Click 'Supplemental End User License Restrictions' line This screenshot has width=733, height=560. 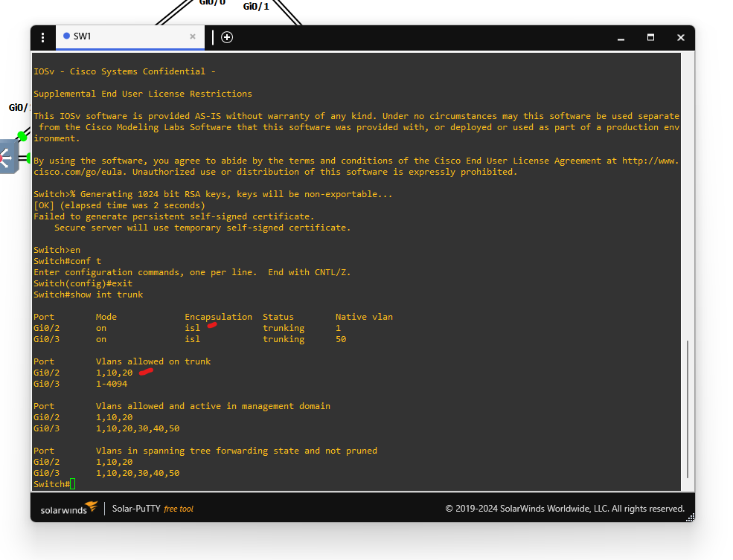coord(143,94)
